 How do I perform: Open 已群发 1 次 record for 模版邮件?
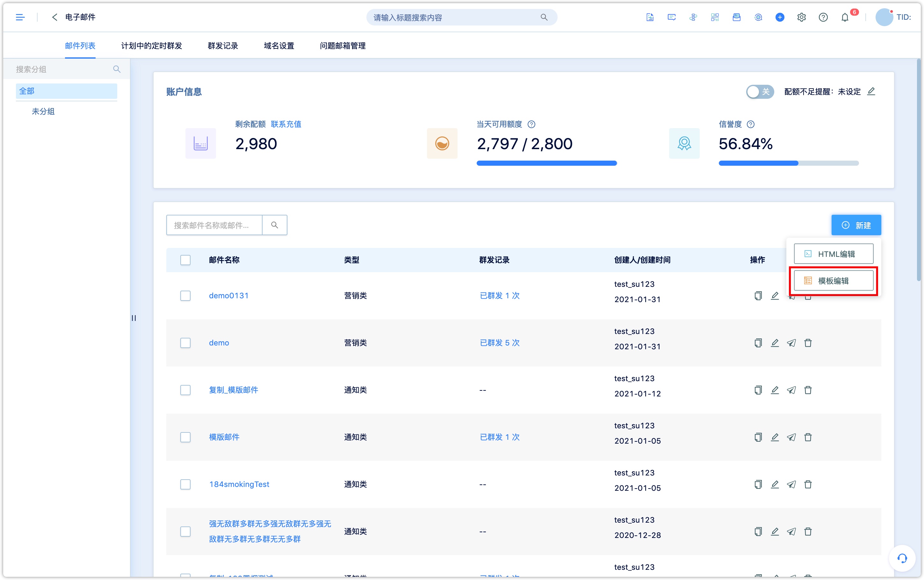point(500,437)
